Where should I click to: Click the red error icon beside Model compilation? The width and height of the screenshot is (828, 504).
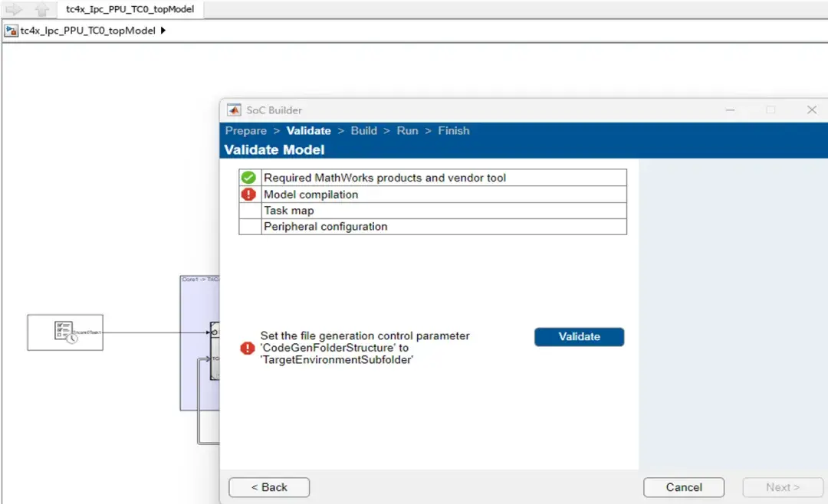pos(248,195)
